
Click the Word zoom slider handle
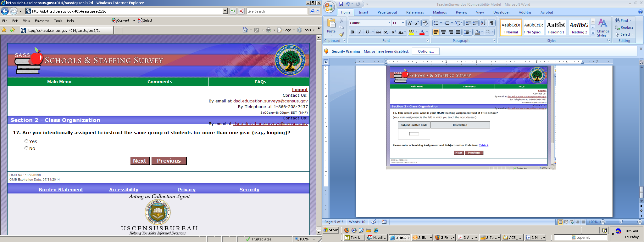click(621, 222)
